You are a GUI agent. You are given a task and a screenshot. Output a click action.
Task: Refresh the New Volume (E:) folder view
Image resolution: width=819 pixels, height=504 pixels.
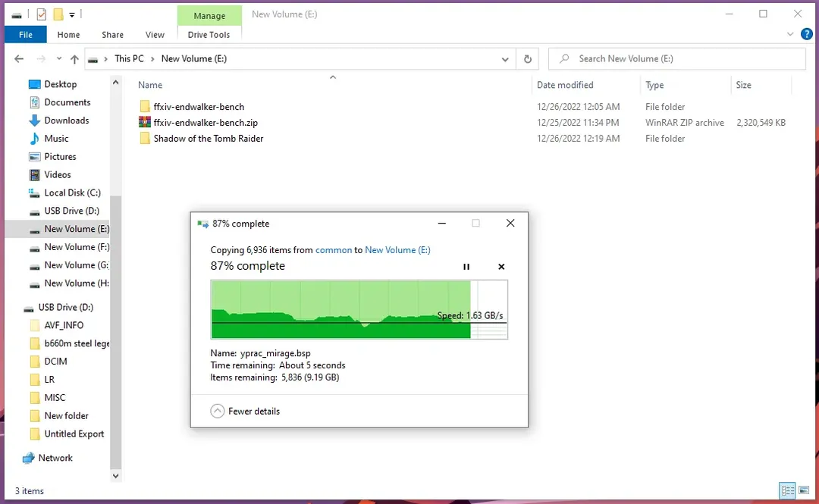pos(528,59)
